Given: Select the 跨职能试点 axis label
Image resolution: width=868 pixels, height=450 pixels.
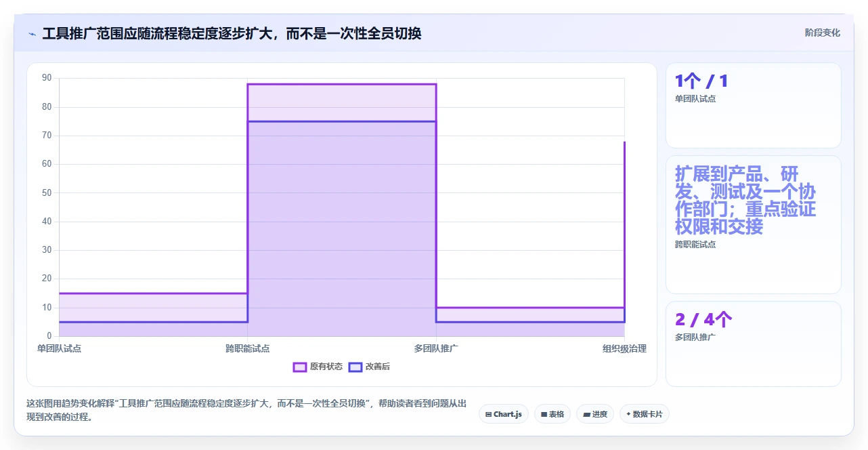Looking at the screenshot, I should click(247, 348).
